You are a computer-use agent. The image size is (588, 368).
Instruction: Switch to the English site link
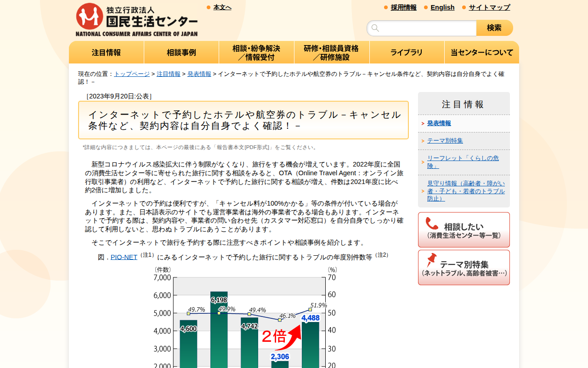click(x=442, y=7)
